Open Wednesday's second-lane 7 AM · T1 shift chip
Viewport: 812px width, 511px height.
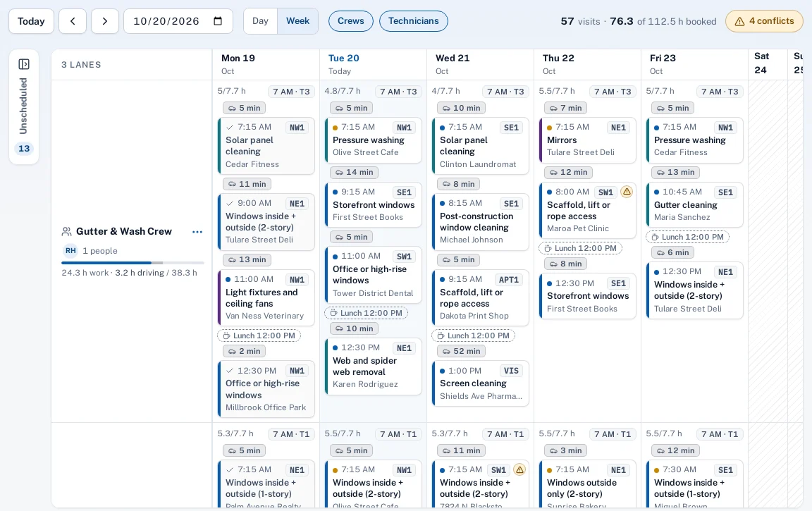[505, 434]
